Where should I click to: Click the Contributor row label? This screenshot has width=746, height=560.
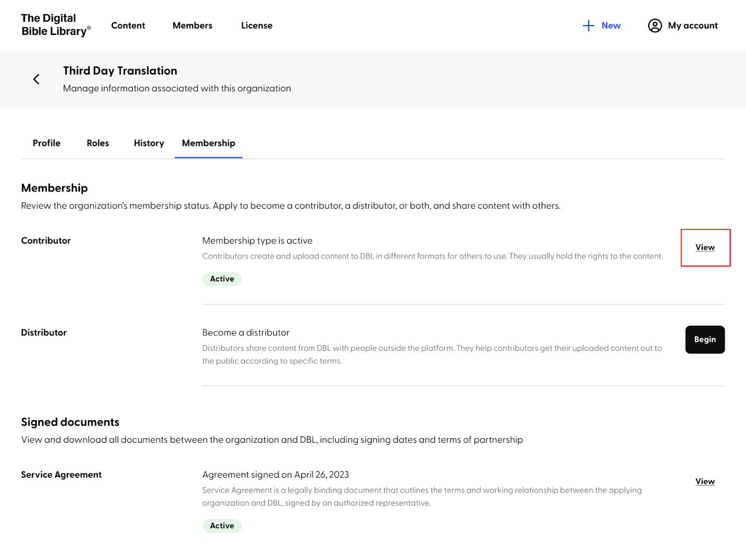(46, 241)
